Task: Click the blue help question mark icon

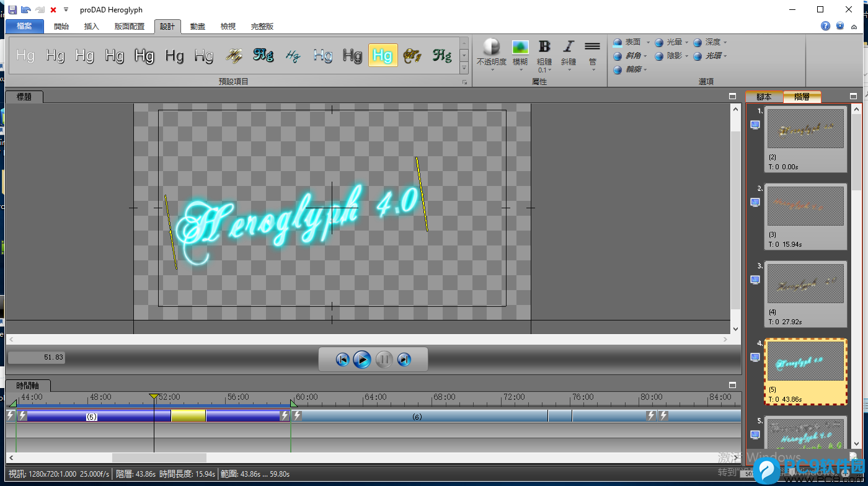Action: pyautogui.click(x=825, y=26)
